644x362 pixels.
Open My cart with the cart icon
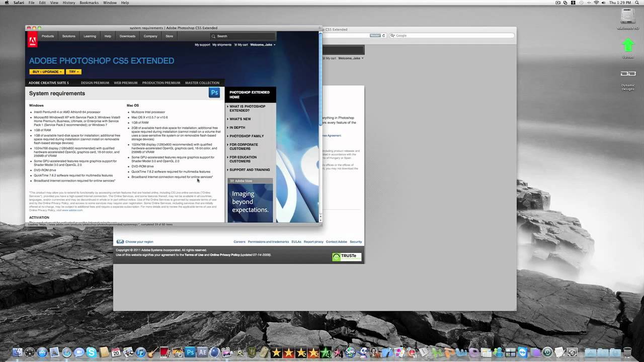pyautogui.click(x=241, y=45)
